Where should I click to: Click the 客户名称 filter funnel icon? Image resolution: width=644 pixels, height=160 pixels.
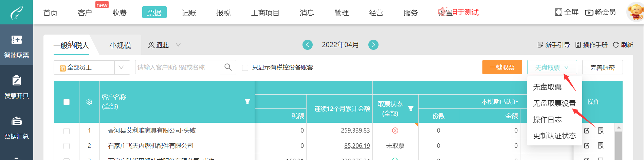tap(247, 101)
